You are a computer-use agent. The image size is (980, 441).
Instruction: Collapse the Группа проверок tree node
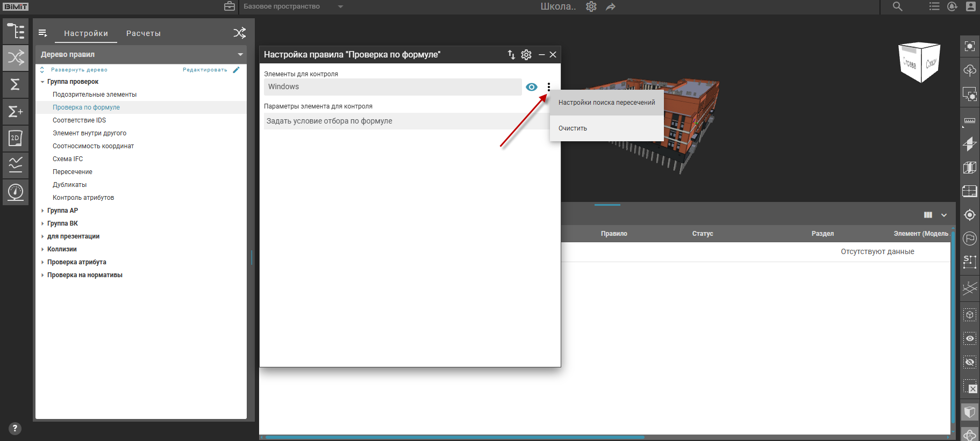coord(42,82)
